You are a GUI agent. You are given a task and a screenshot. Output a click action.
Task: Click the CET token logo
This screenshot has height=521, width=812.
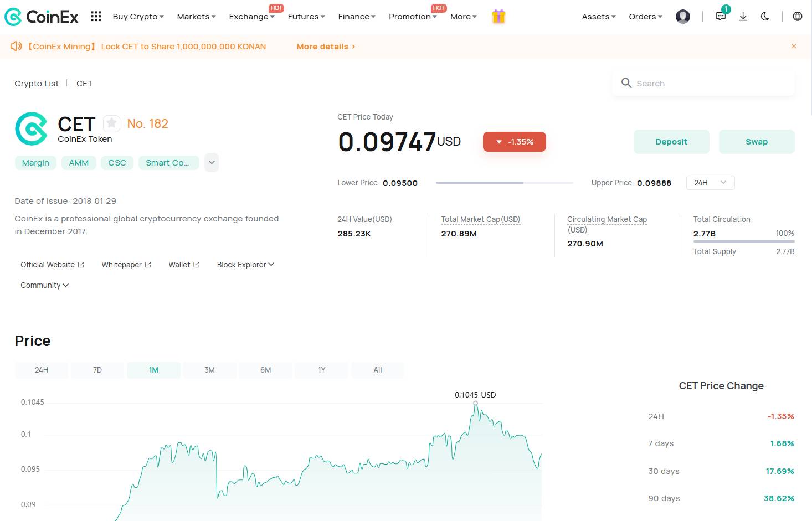point(31,128)
